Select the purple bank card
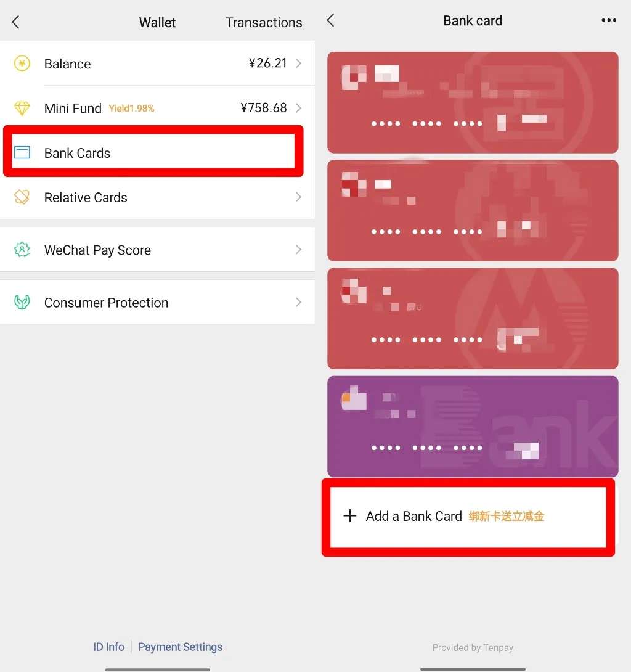The width and height of the screenshot is (631, 672). 473,427
